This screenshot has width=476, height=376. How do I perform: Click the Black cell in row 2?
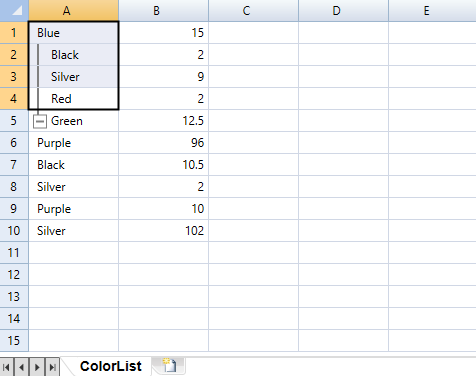[x=73, y=55]
